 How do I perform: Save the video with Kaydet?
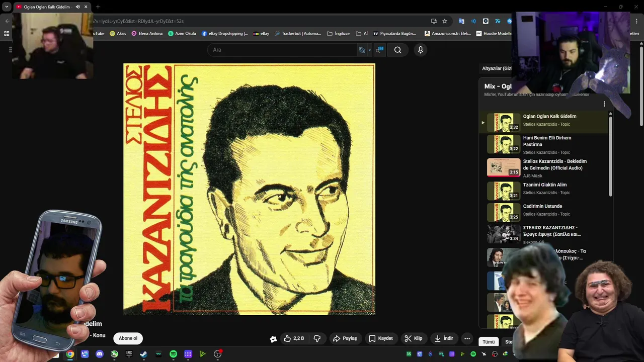point(380,338)
